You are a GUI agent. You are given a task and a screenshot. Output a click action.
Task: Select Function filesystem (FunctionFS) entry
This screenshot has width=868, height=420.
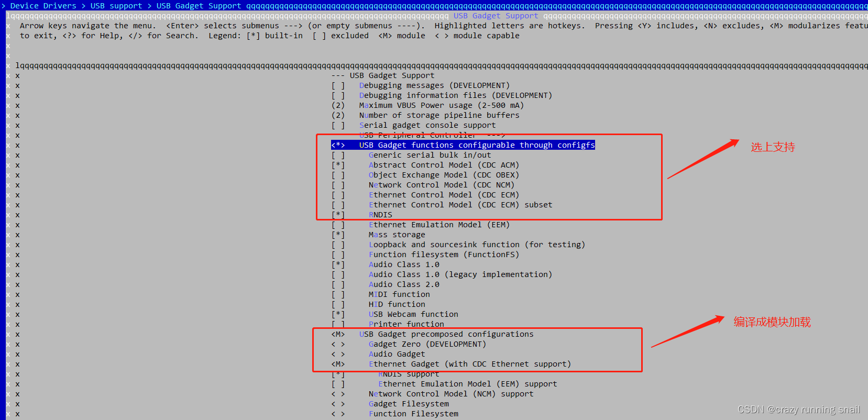click(x=444, y=255)
